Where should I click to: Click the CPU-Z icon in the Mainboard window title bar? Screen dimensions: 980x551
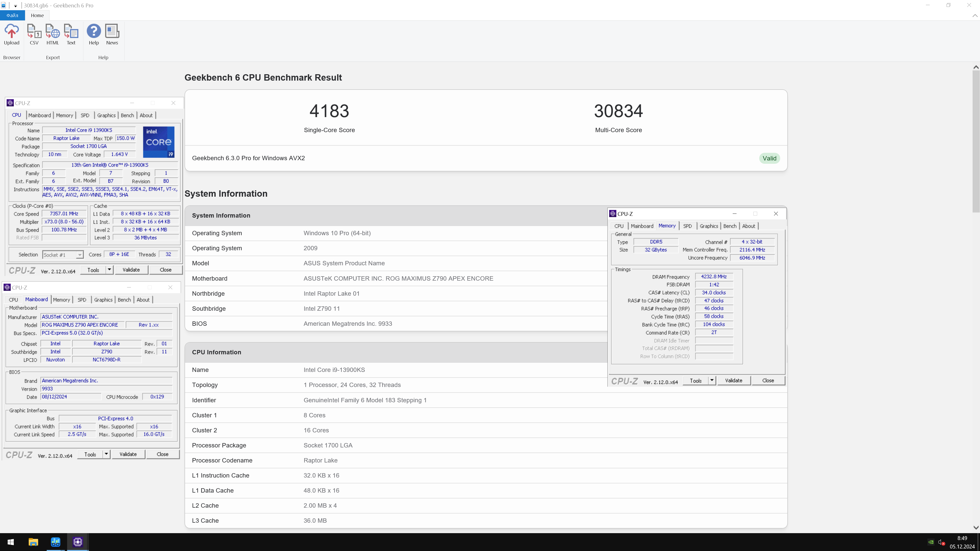pyautogui.click(x=7, y=287)
